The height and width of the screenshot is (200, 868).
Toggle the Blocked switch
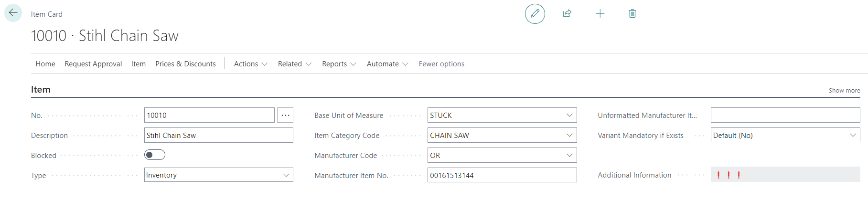(154, 155)
